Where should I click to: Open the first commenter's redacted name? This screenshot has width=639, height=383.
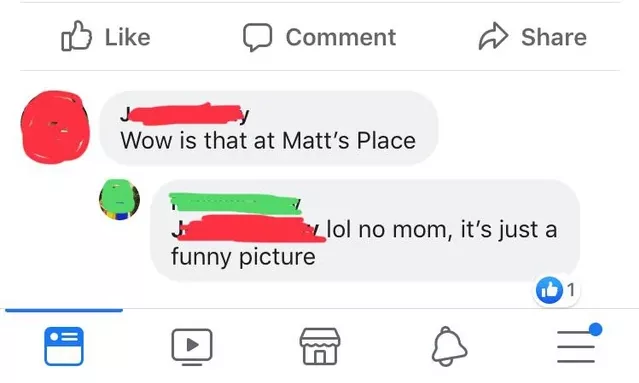(x=185, y=114)
